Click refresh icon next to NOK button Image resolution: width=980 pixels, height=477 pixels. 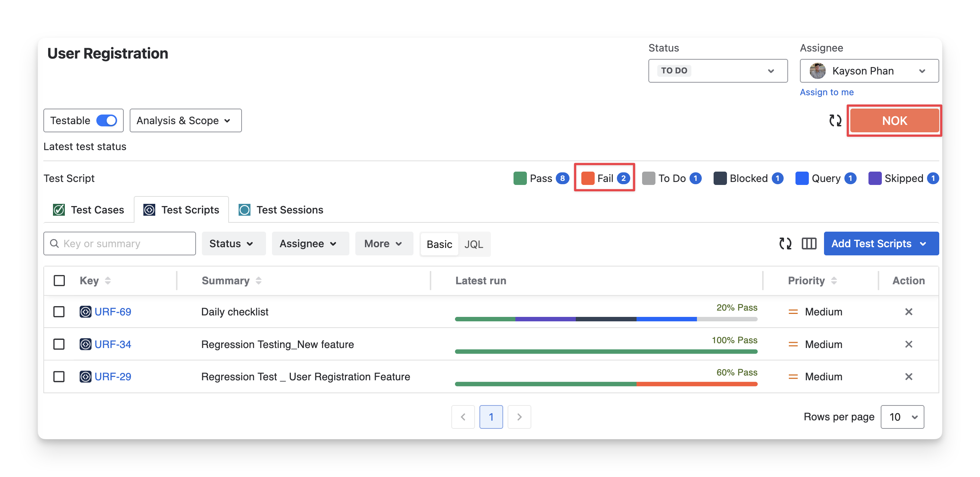[835, 121]
